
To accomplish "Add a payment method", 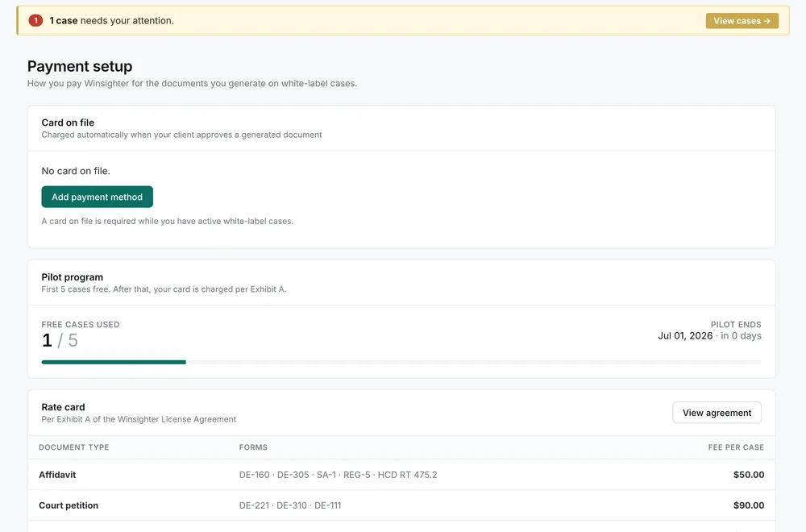I will coord(98,197).
